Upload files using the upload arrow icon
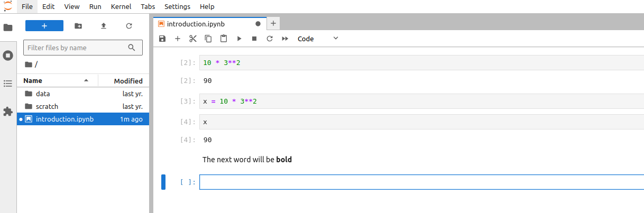Image resolution: width=644 pixels, height=213 pixels. pyautogui.click(x=104, y=26)
